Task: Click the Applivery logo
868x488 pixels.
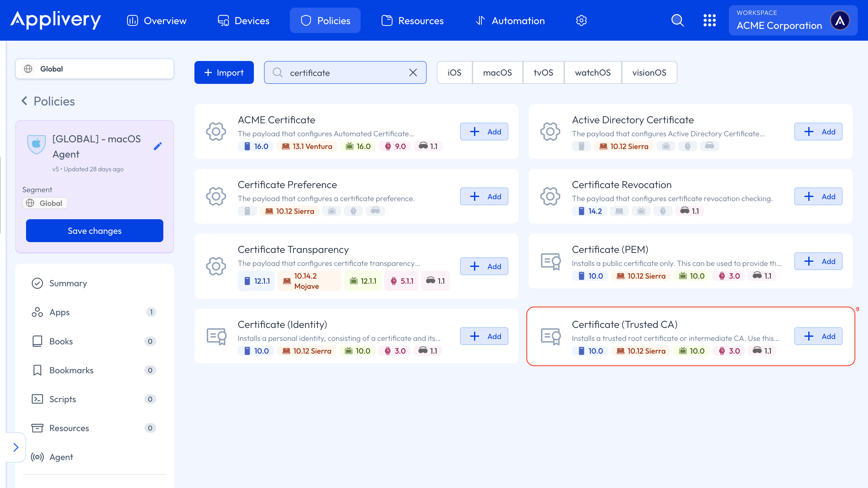Action: point(56,20)
